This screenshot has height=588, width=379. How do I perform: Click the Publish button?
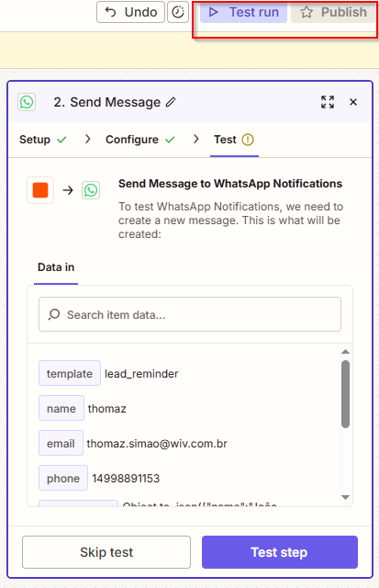tap(333, 12)
